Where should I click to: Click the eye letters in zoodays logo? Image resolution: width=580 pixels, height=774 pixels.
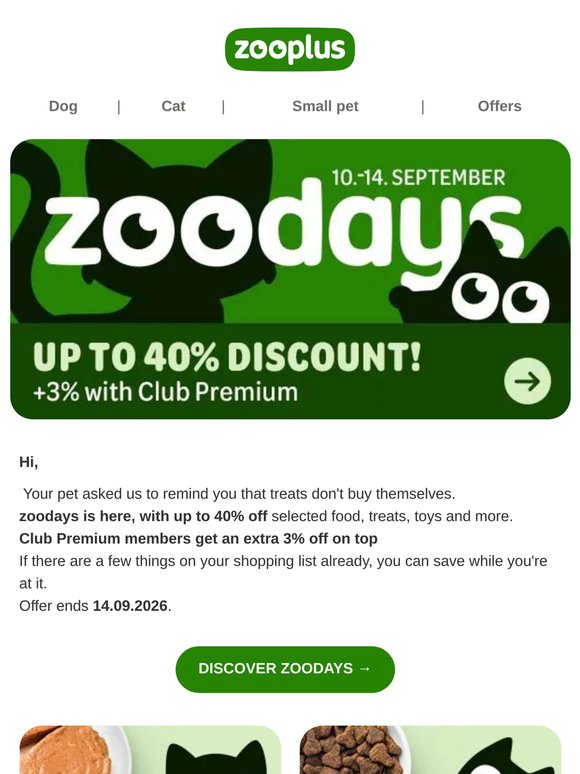[x=180, y=231]
